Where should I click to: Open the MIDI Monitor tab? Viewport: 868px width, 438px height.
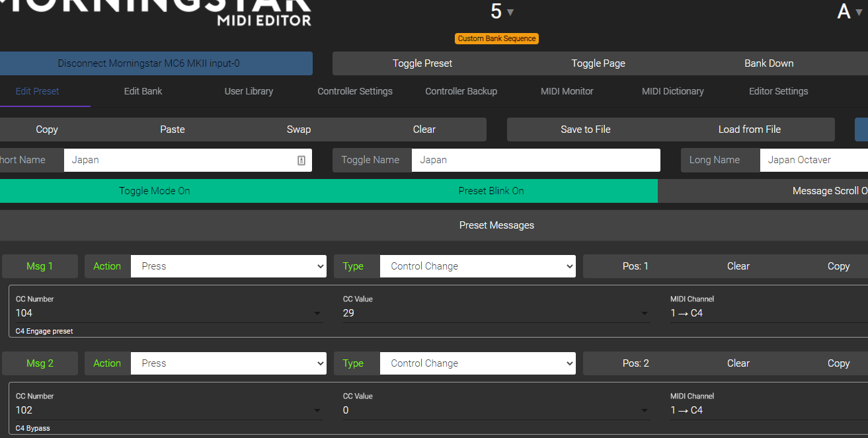coord(567,91)
